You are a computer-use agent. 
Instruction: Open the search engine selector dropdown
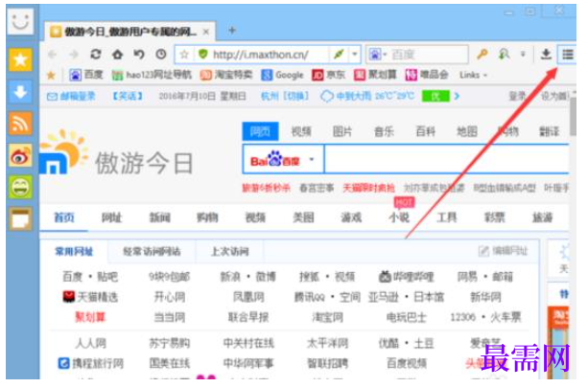(x=377, y=55)
